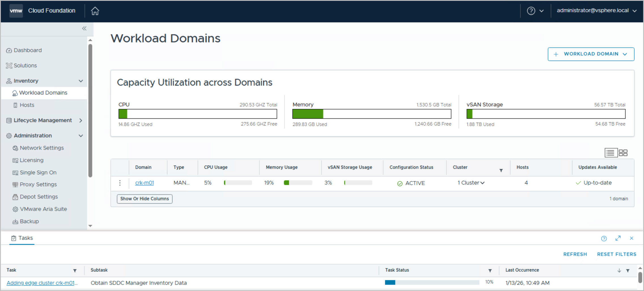Collapse the Inventory section
This screenshot has height=291, width=644.
coord(81,81)
